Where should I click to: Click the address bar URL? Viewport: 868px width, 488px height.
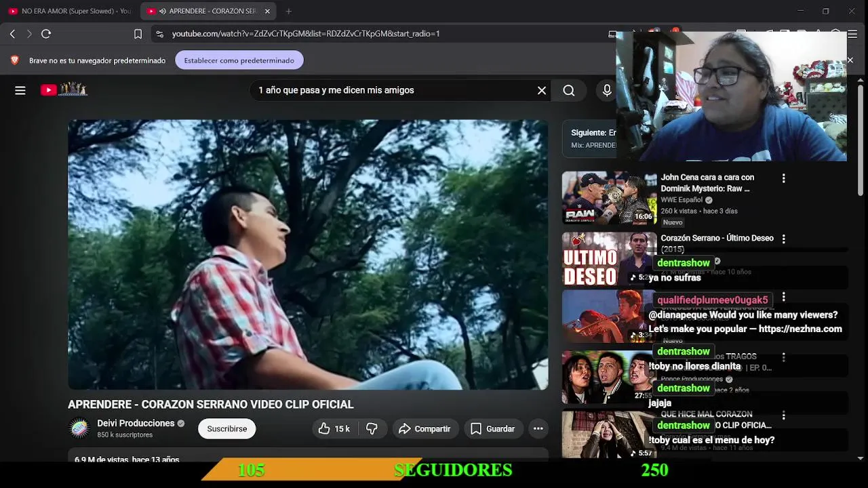click(306, 33)
